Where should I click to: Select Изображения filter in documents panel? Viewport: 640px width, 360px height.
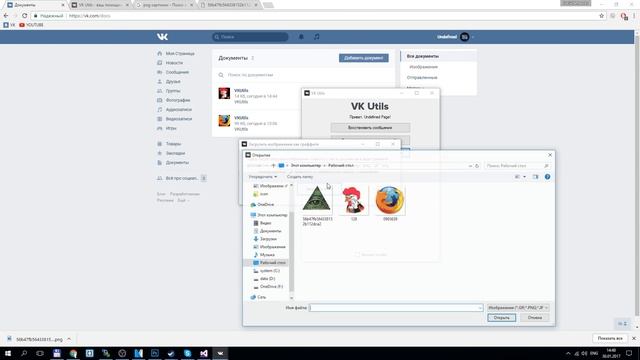coord(424,67)
